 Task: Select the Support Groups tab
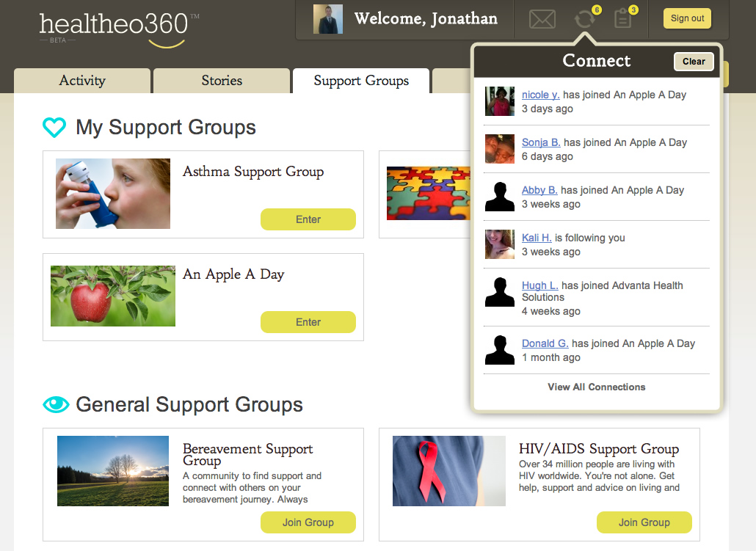click(361, 81)
